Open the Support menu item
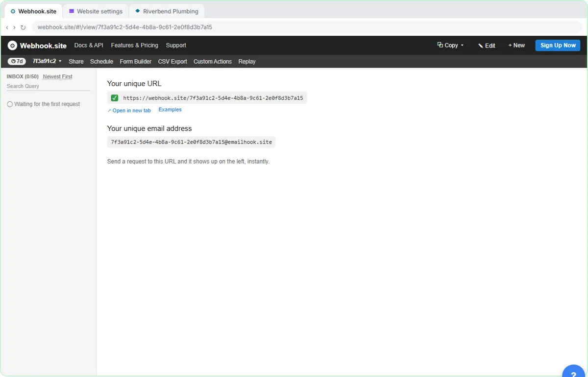 tap(176, 45)
